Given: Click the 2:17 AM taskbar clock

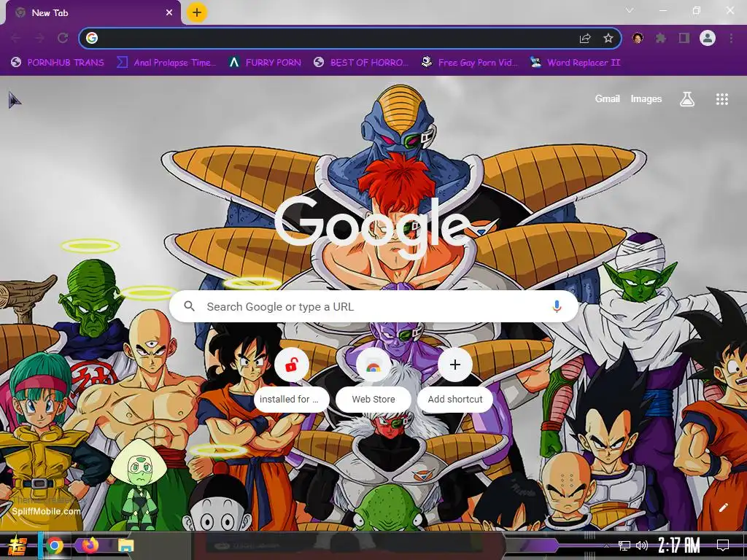Looking at the screenshot, I should [679, 545].
